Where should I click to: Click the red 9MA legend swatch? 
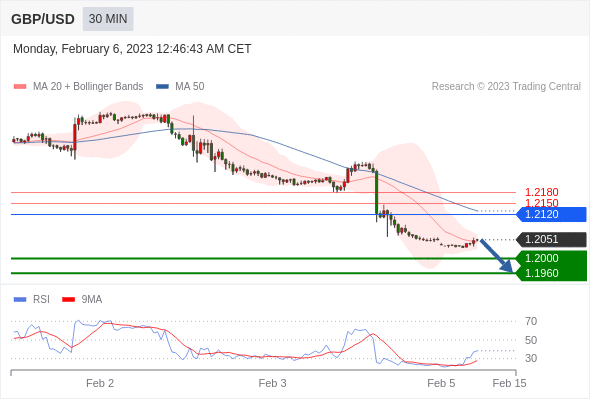pyautogui.click(x=68, y=300)
